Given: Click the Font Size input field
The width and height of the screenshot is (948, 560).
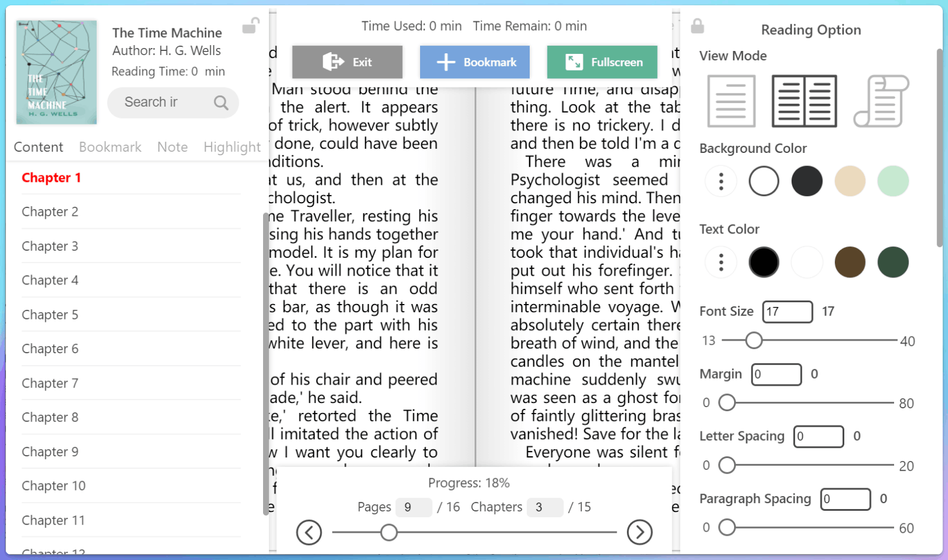Looking at the screenshot, I should (x=787, y=312).
